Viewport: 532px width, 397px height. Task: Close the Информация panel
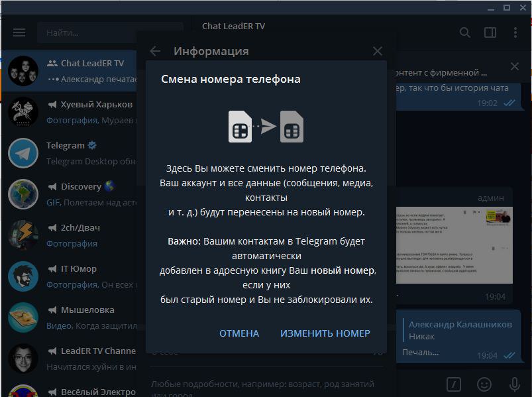[377, 51]
